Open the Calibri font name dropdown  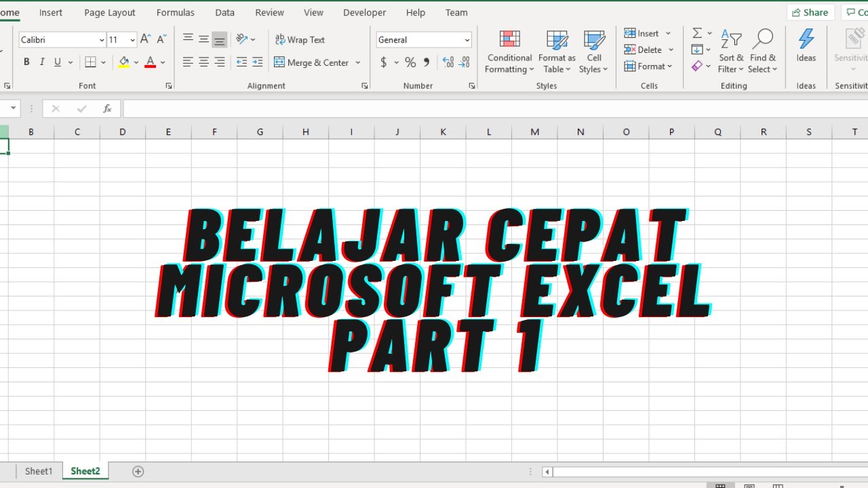pyautogui.click(x=102, y=40)
